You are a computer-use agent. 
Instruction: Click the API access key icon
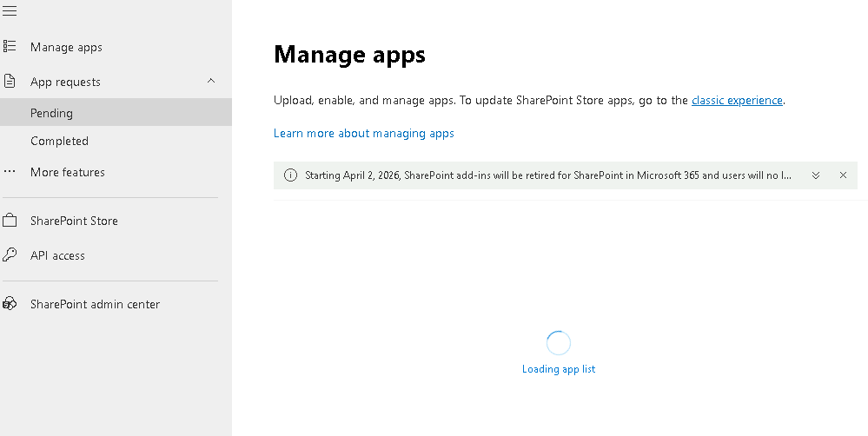pyautogui.click(x=10, y=254)
